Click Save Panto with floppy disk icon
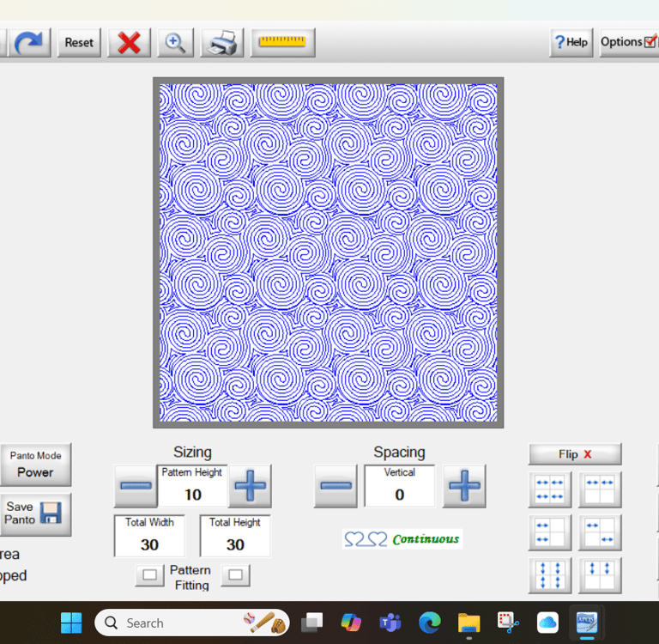This screenshot has width=659, height=644. [36, 514]
